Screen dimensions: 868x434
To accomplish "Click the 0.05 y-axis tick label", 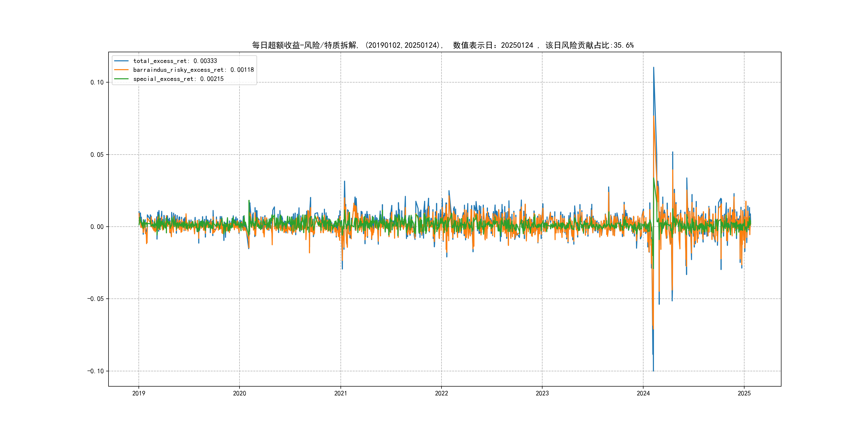I will tap(97, 155).
